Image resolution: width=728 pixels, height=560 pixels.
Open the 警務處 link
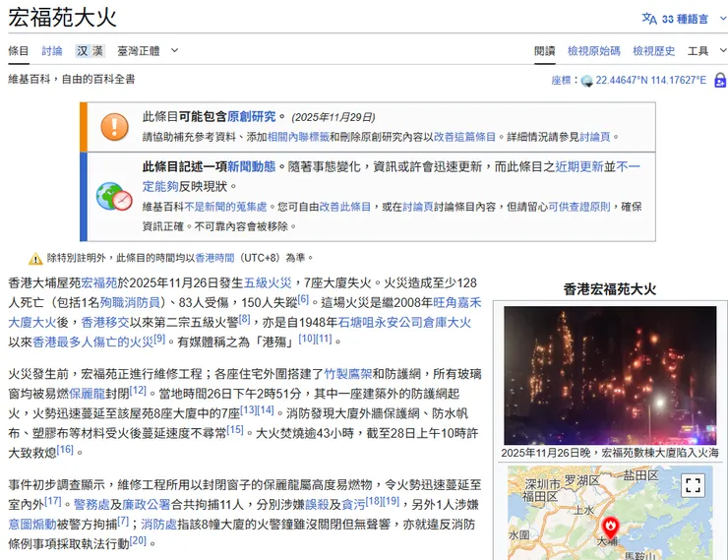pos(91,505)
